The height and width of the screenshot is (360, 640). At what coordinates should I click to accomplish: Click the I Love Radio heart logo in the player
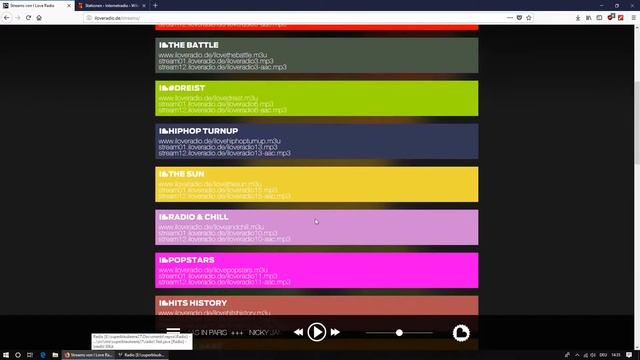click(x=461, y=333)
